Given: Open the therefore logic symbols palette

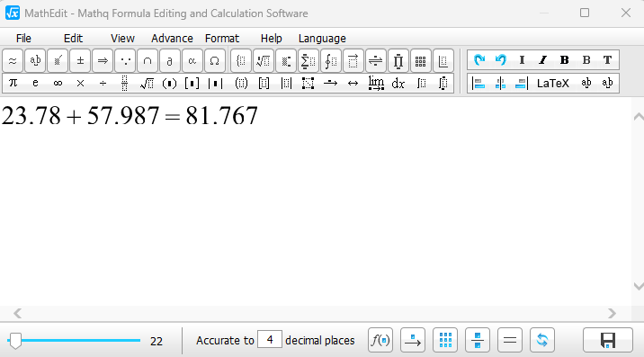Looking at the screenshot, I should tap(125, 61).
